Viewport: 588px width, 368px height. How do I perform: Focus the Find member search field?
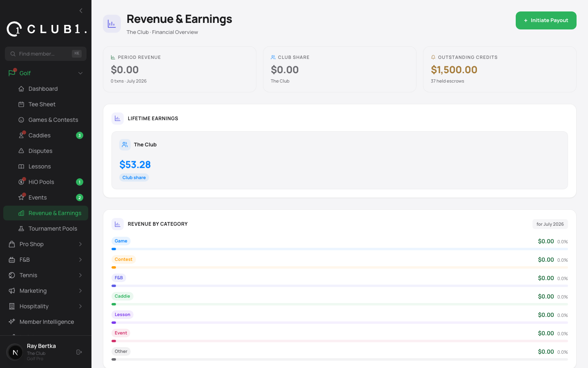tap(46, 54)
